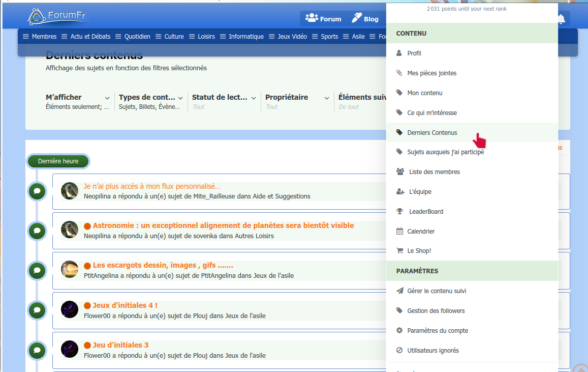588x372 pixels.
Task: Click the Blog button in header
Action: click(x=365, y=19)
